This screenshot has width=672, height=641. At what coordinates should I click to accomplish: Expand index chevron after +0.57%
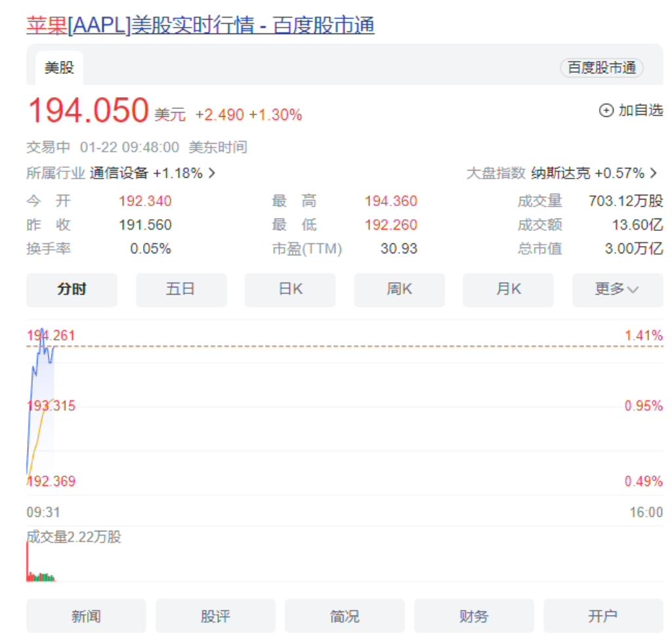653,173
